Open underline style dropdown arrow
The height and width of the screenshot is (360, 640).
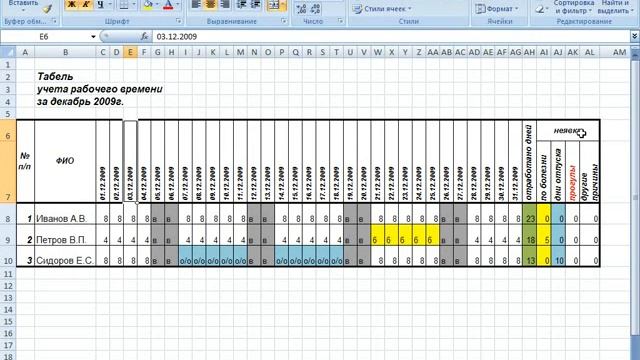pyautogui.click(x=110, y=4)
